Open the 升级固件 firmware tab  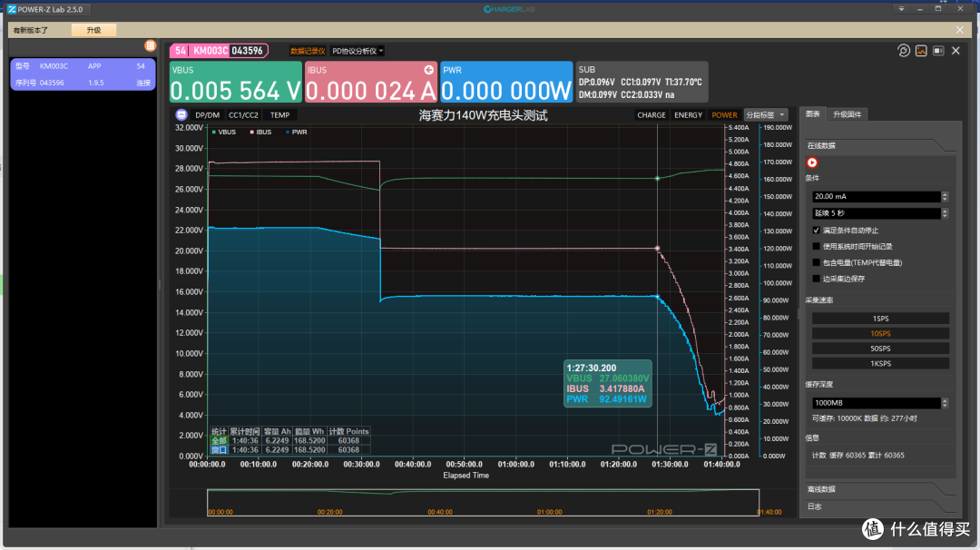(x=847, y=114)
